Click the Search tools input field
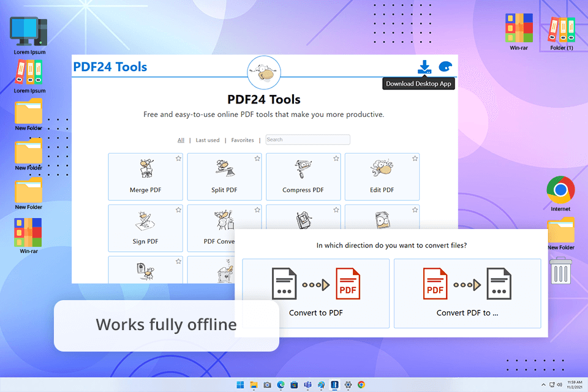The width and height of the screenshot is (588, 392). point(308,140)
